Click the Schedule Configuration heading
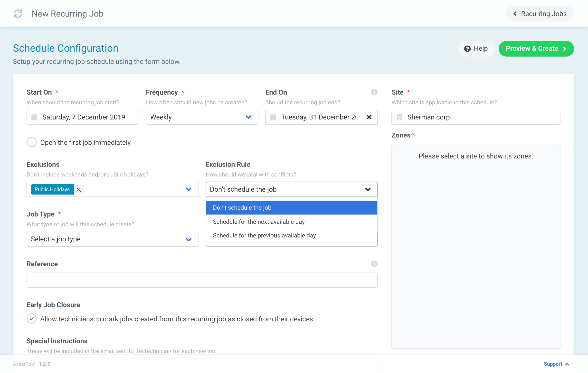588x373 pixels. [x=66, y=48]
